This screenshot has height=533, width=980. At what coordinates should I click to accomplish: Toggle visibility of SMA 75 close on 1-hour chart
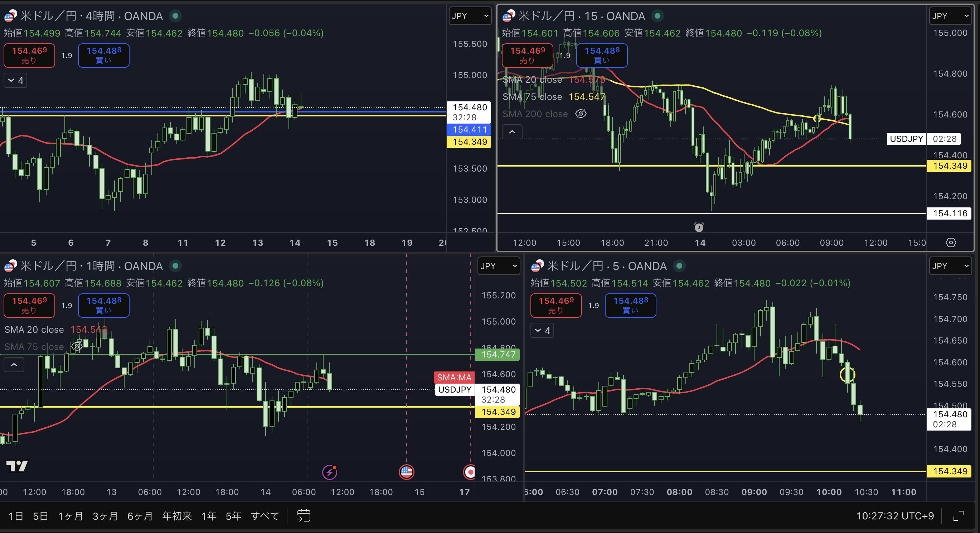point(77,346)
